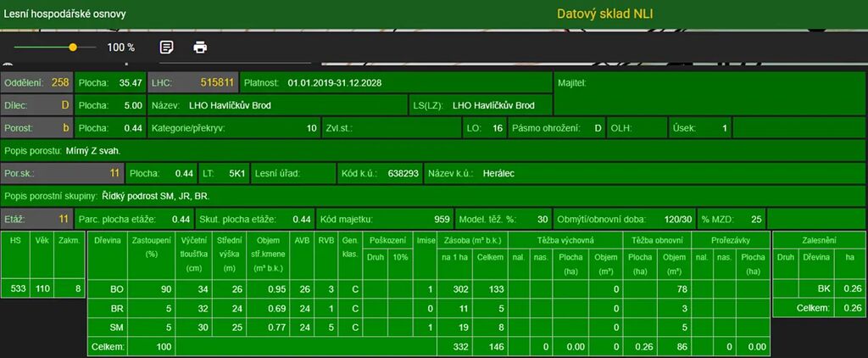Image resolution: width=868 pixels, height=358 pixels.
Task: Select the SM species row
Action: [x=117, y=327]
